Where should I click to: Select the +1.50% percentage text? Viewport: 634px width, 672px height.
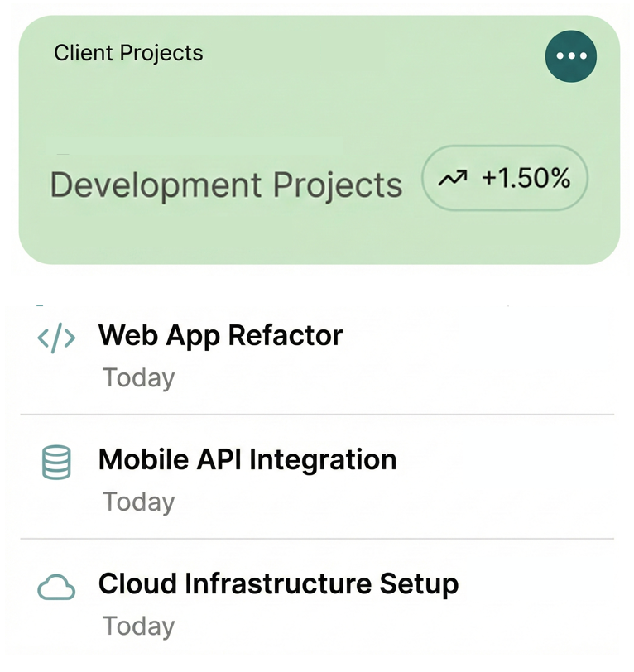526,178
